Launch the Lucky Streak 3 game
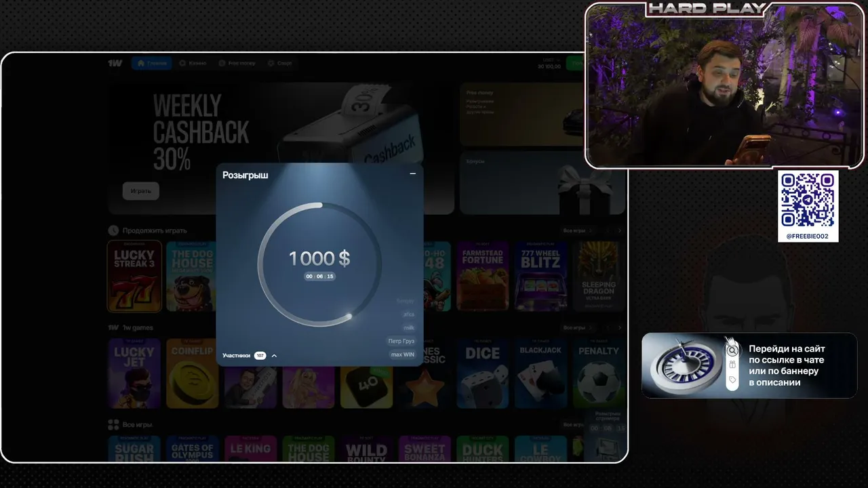Screen dimensions: 868x488 134,276
